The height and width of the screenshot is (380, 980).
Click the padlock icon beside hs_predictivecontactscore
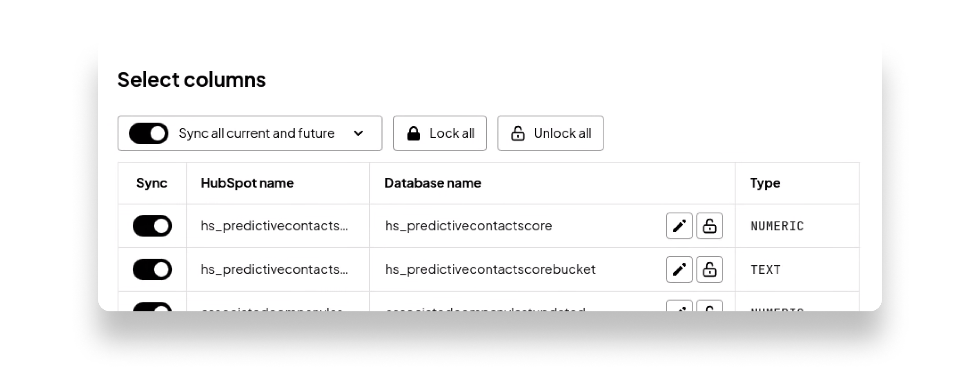tap(710, 226)
